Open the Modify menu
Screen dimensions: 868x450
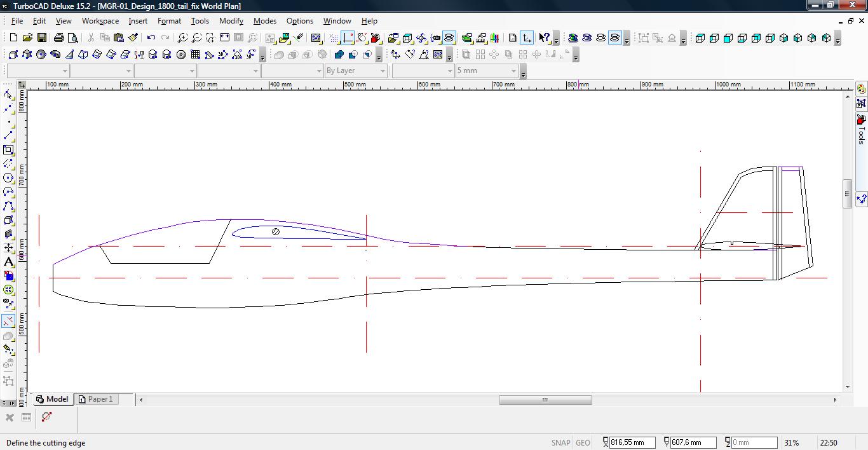point(231,21)
